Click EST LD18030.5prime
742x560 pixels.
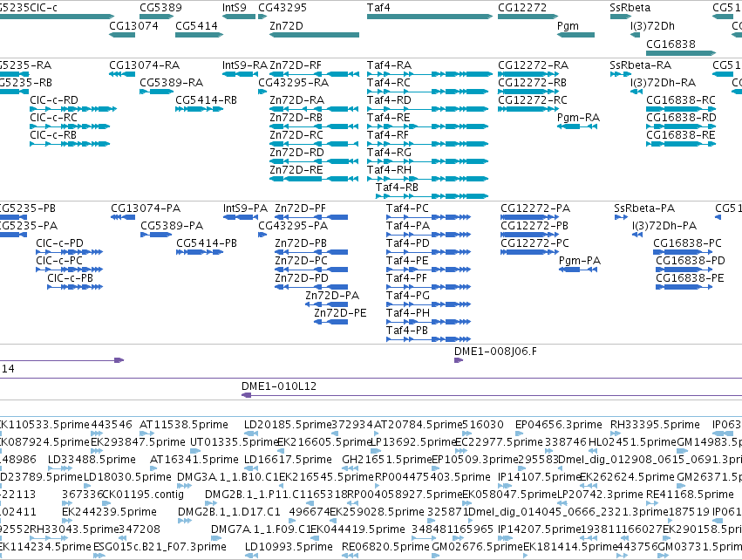pyautogui.click(x=87, y=486)
